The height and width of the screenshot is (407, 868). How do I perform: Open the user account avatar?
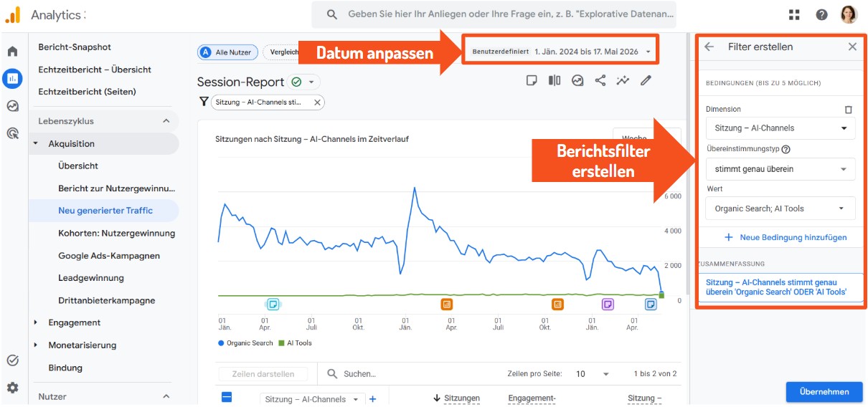(x=849, y=14)
